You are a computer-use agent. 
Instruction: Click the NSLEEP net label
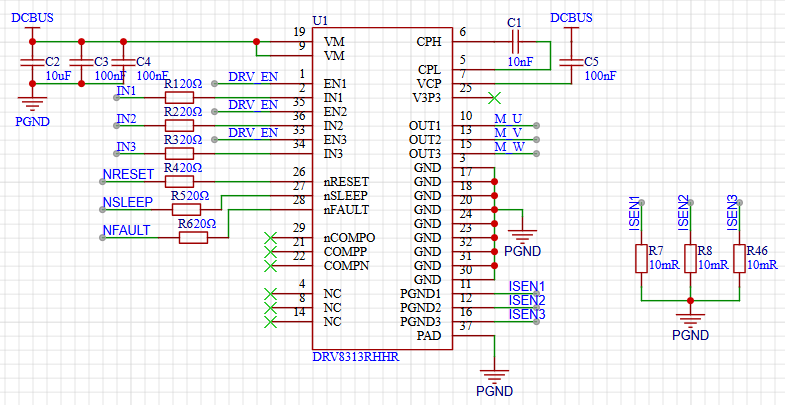128,202
